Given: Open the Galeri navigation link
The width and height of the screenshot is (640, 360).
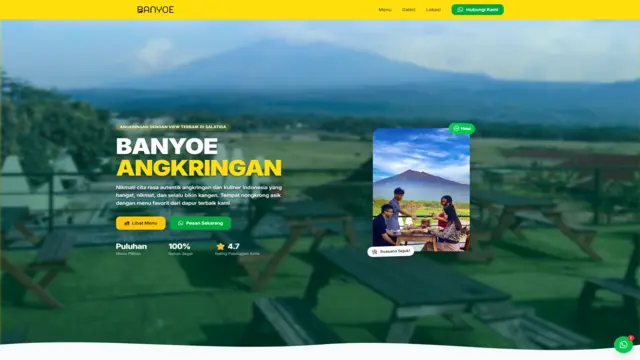Looking at the screenshot, I should 408,9.
